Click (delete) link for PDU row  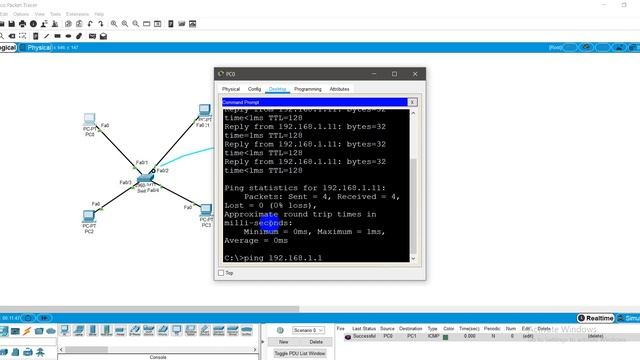coord(595,336)
